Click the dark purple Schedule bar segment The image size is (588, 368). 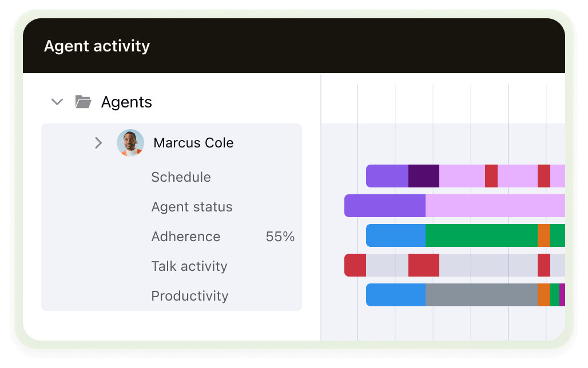(423, 177)
